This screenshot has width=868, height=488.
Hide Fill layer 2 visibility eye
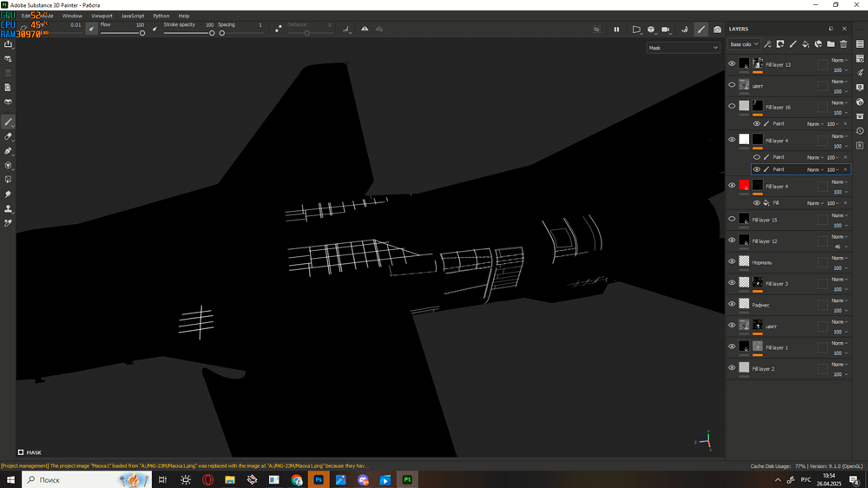[732, 368]
